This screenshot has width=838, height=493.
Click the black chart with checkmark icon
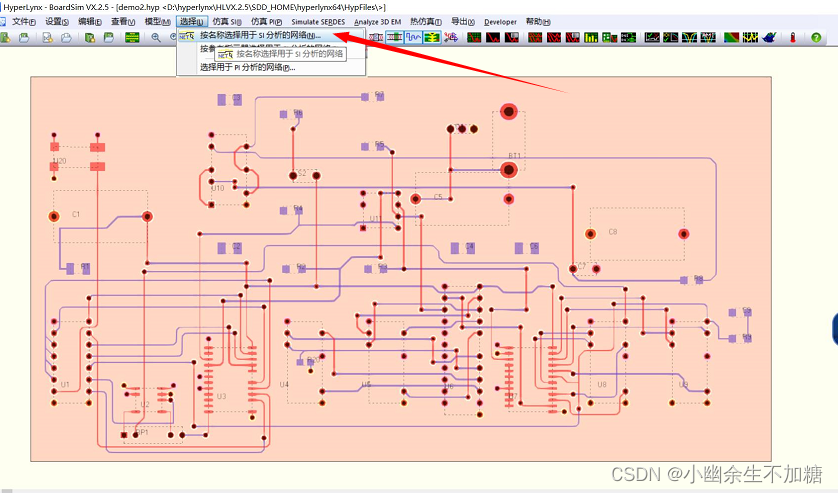(x=652, y=37)
